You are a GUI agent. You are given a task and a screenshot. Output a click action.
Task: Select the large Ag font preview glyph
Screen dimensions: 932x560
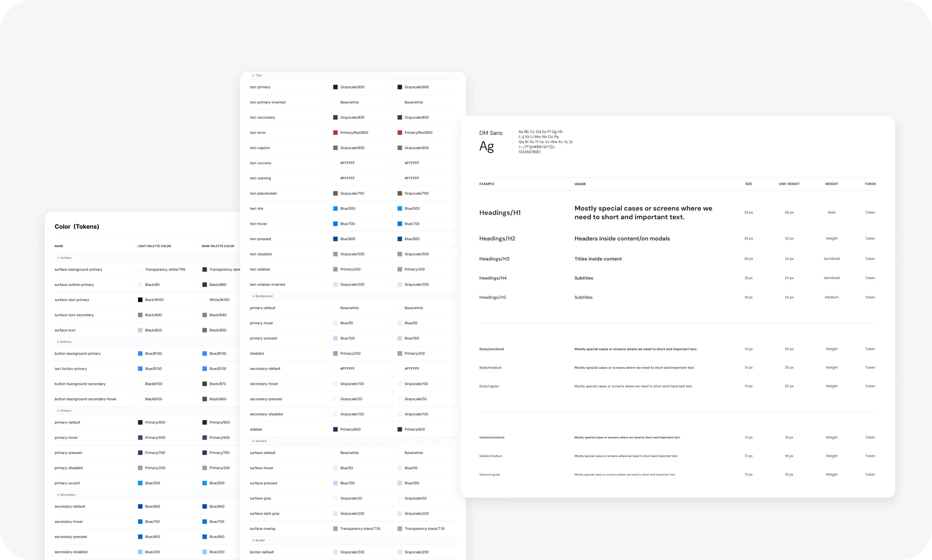point(486,146)
